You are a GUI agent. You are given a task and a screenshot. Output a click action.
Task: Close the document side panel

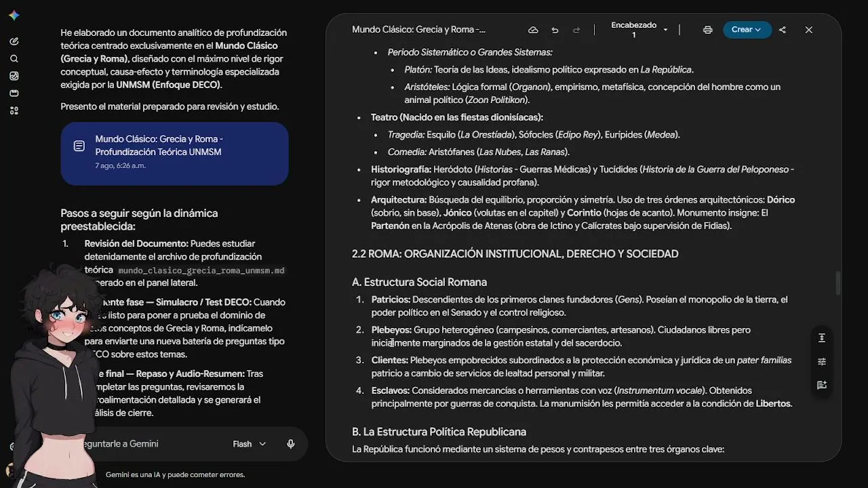coord(808,30)
